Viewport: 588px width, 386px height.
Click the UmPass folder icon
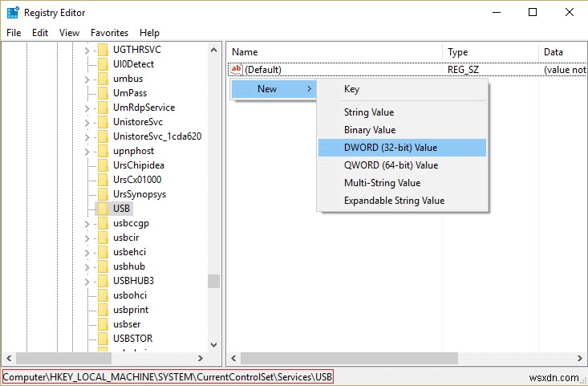click(x=103, y=93)
